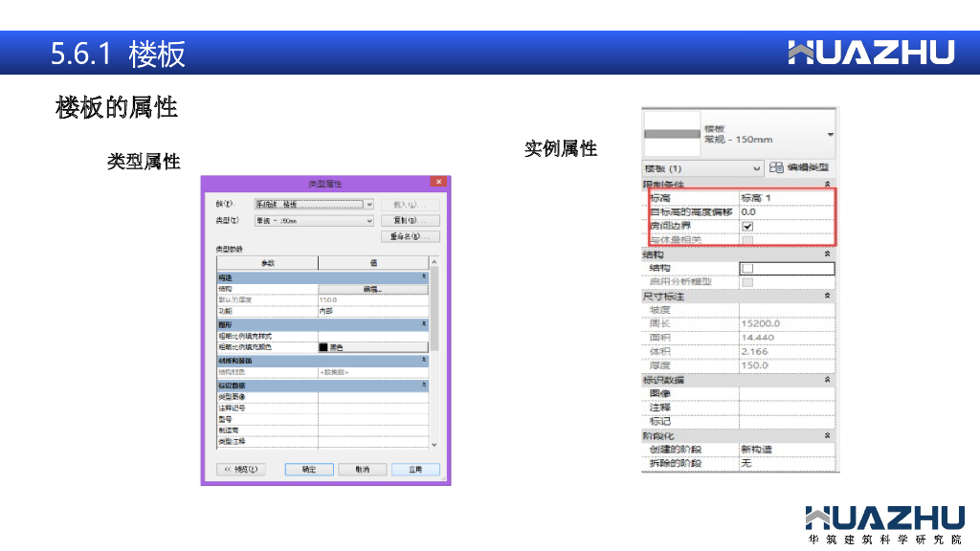Enable the 结构 structural checkbox

(747, 269)
